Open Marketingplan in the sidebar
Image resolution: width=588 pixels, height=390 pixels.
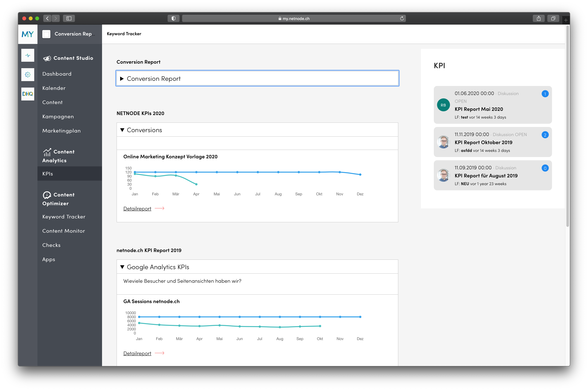[x=61, y=131]
